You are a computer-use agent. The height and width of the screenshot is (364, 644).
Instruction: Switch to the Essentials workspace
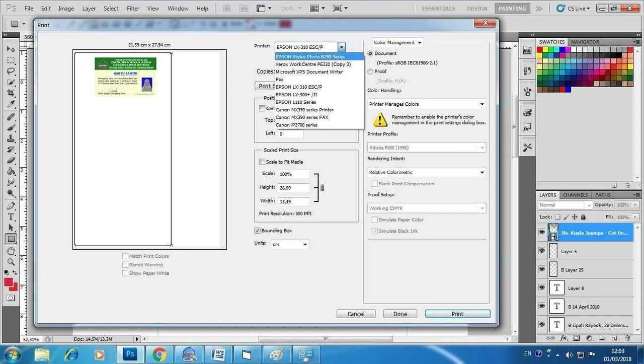tap(438, 9)
